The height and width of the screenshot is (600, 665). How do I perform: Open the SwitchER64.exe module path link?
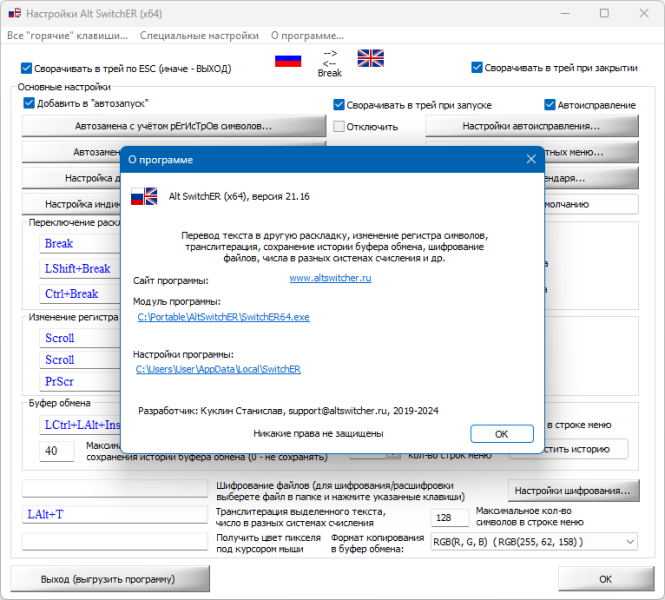224,317
